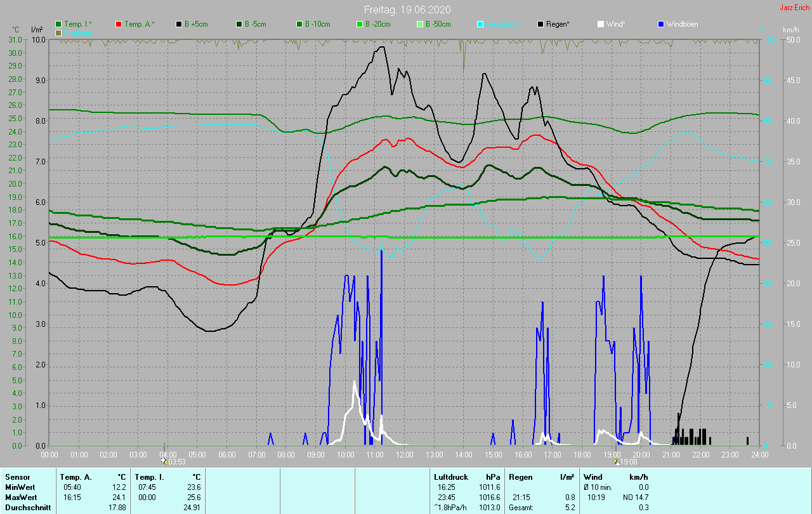
Task: Click the "Sensor" row header in the table
Action: click(x=17, y=477)
